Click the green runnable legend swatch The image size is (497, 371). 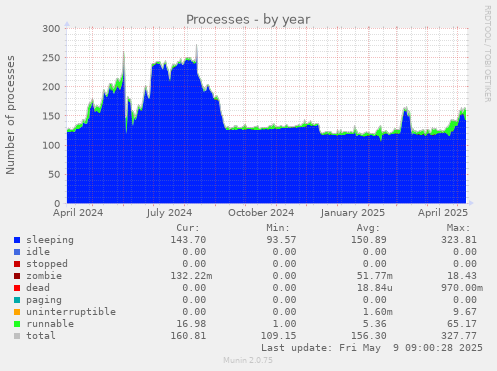[17, 324]
